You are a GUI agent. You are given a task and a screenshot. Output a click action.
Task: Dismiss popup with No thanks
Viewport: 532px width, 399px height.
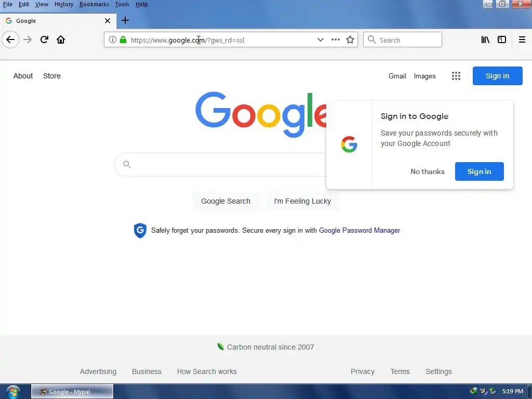click(428, 171)
